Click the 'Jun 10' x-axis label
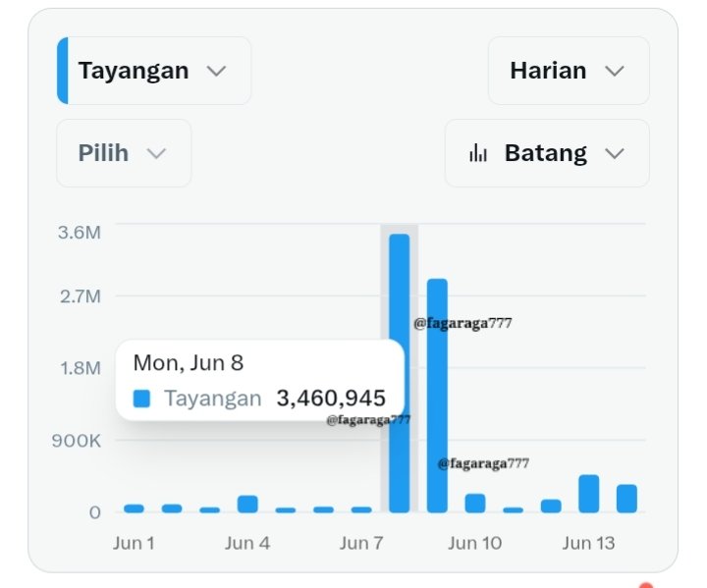 (x=475, y=543)
